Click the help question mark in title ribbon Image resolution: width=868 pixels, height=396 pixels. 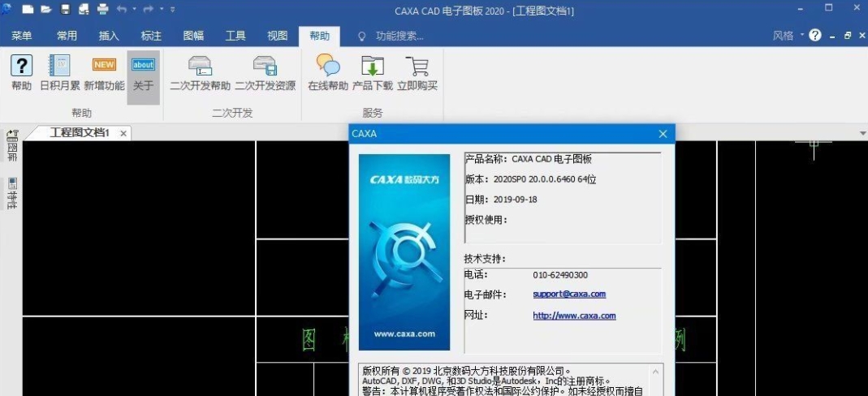tap(815, 36)
